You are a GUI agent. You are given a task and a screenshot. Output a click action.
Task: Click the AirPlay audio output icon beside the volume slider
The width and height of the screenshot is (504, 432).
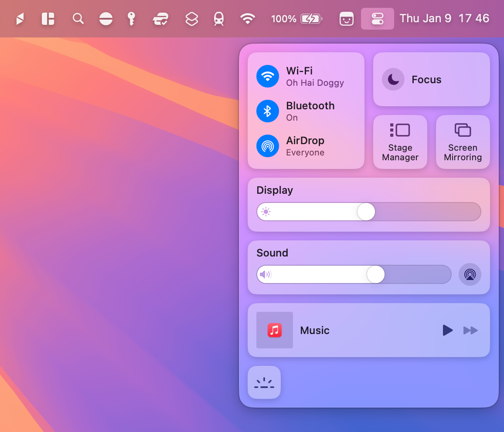pos(470,274)
